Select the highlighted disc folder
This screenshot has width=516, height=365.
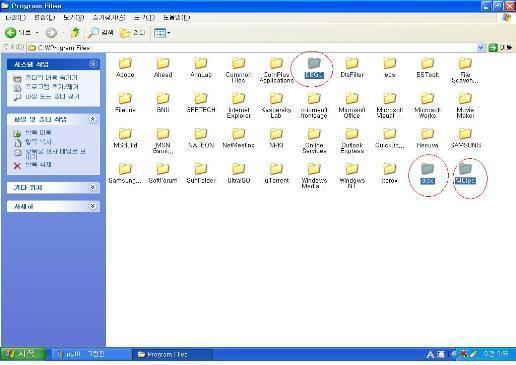click(x=427, y=173)
